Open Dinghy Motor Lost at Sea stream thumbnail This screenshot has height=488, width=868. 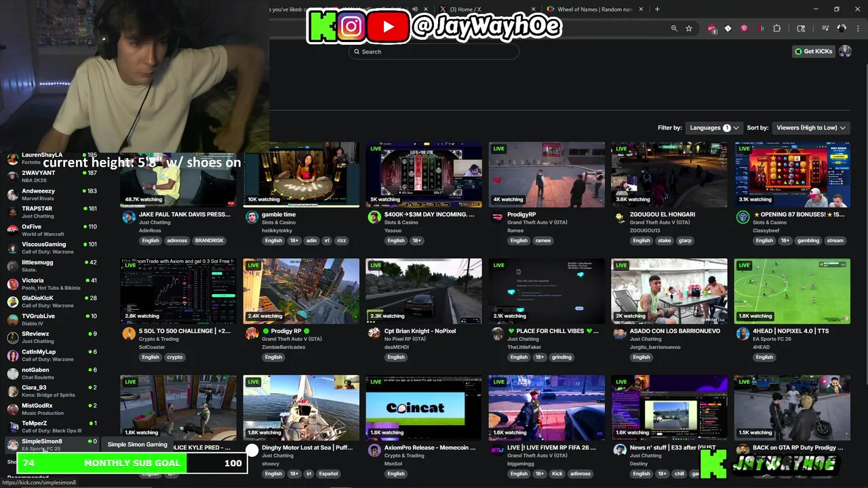tap(301, 407)
